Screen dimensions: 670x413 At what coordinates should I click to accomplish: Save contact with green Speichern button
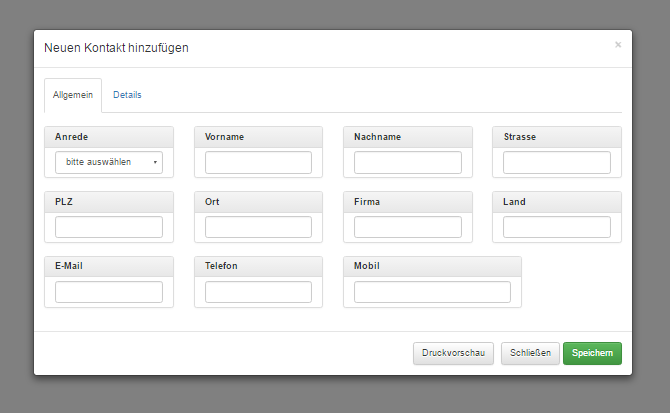[592, 353]
